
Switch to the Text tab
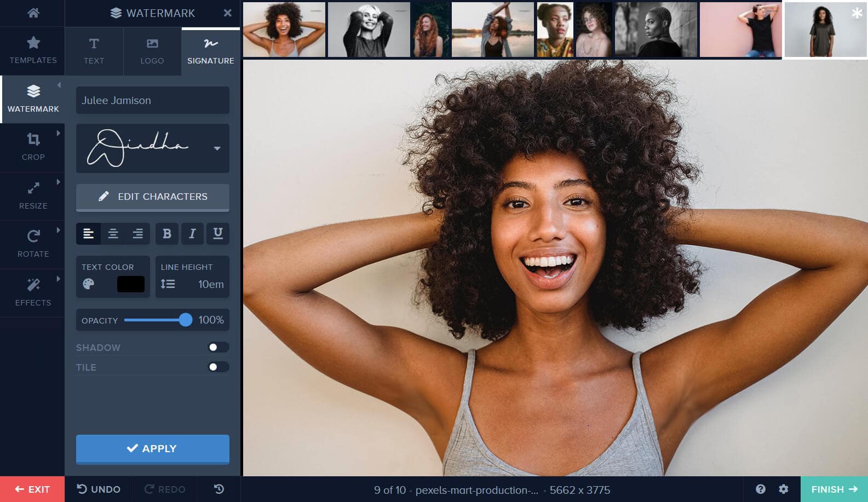point(94,51)
